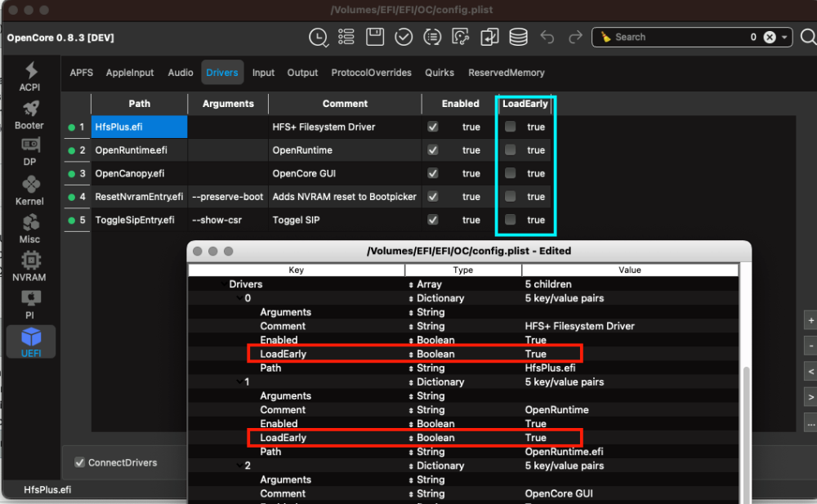This screenshot has width=817, height=504.
Task: Click the redo arrow icon
Action: click(x=575, y=37)
